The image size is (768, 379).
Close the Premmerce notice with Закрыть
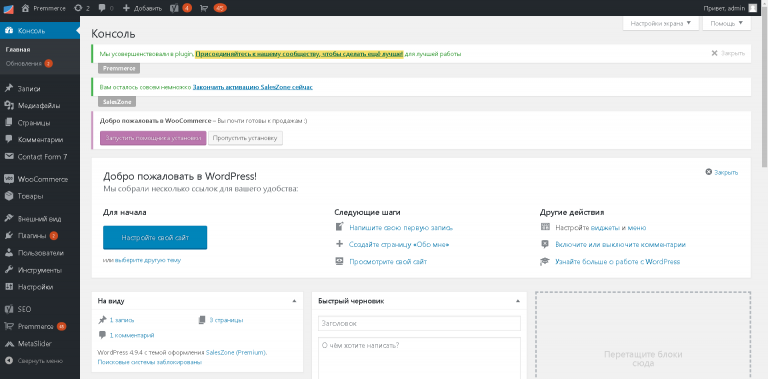click(x=728, y=53)
